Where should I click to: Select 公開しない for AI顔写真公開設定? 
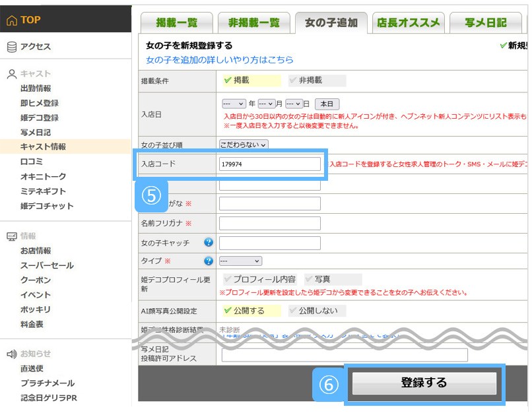(x=316, y=310)
